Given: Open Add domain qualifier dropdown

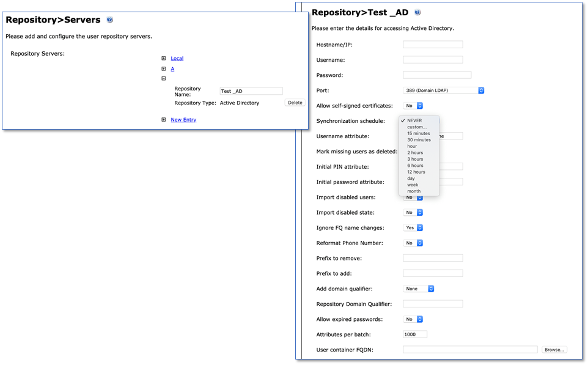Looking at the screenshot, I should tap(419, 289).
